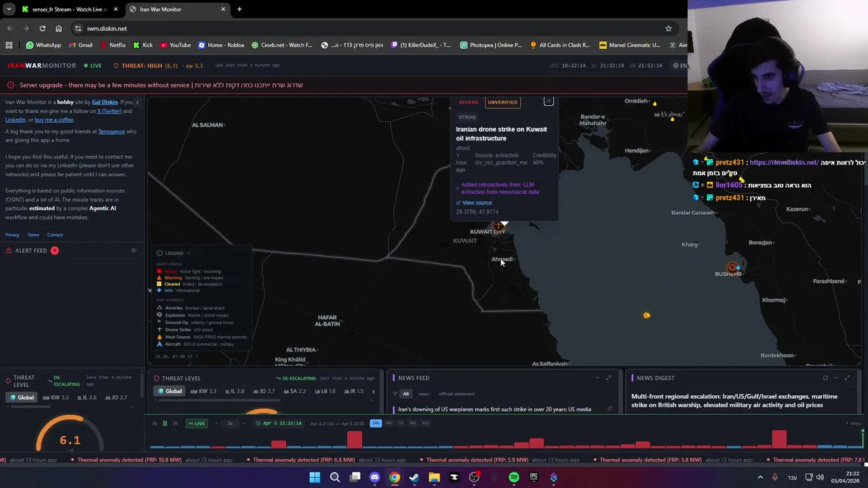Expand the News Feed panel to fullscreen

click(608, 378)
